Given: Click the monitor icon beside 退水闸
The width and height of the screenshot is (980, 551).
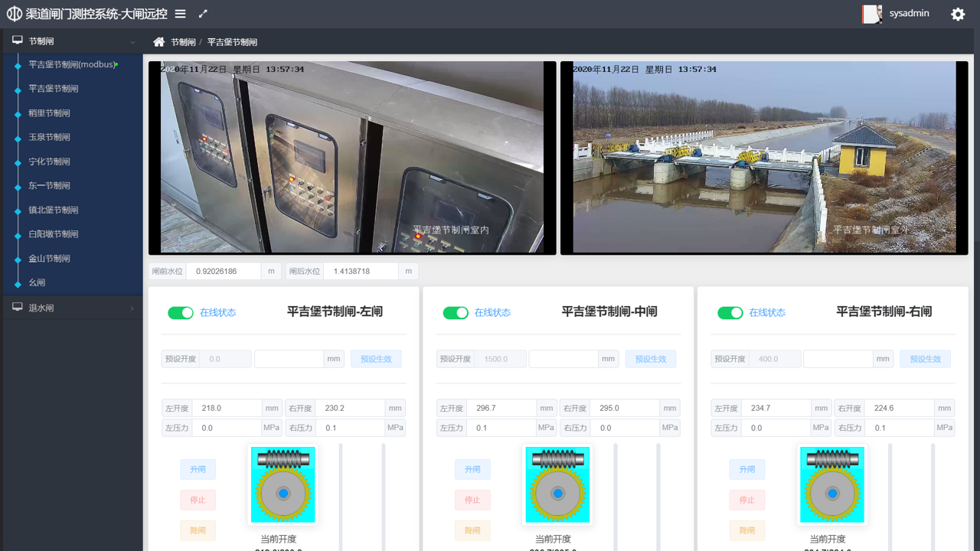Looking at the screenshot, I should 18,307.
